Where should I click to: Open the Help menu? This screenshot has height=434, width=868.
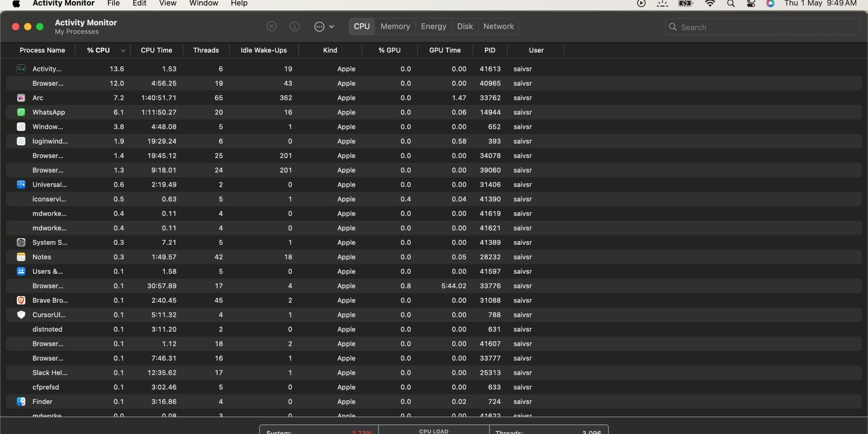click(239, 4)
